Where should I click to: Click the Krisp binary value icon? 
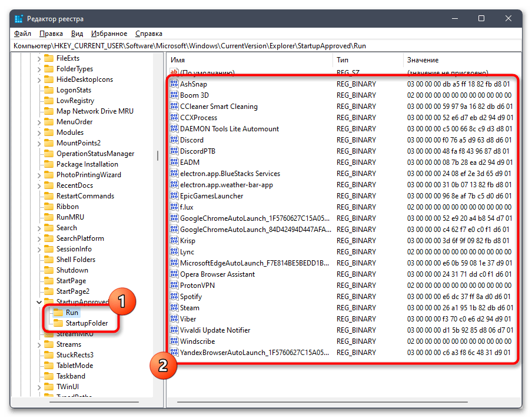tap(174, 241)
